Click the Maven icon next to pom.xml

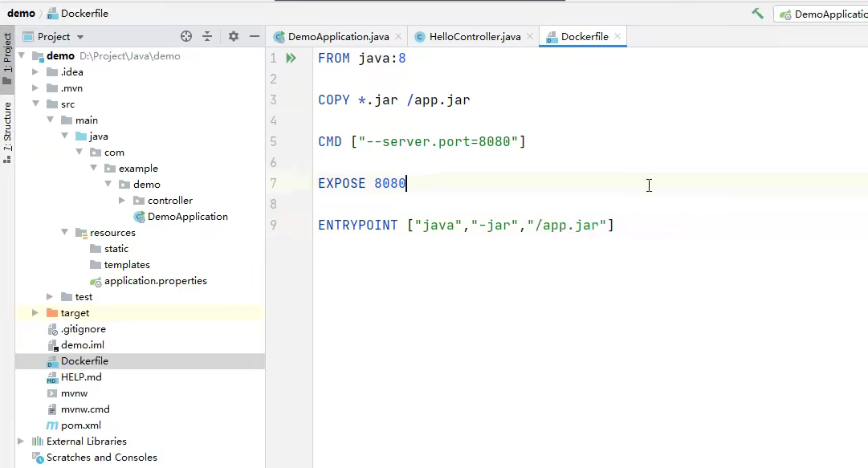tap(51, 425)
